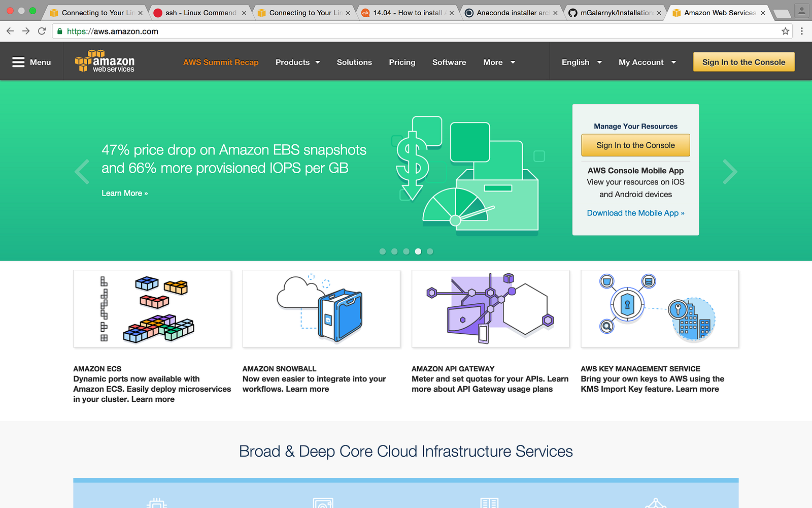Click the Key Management Service thumbnail
812x508 pixels.
click(x=660, y=309)
